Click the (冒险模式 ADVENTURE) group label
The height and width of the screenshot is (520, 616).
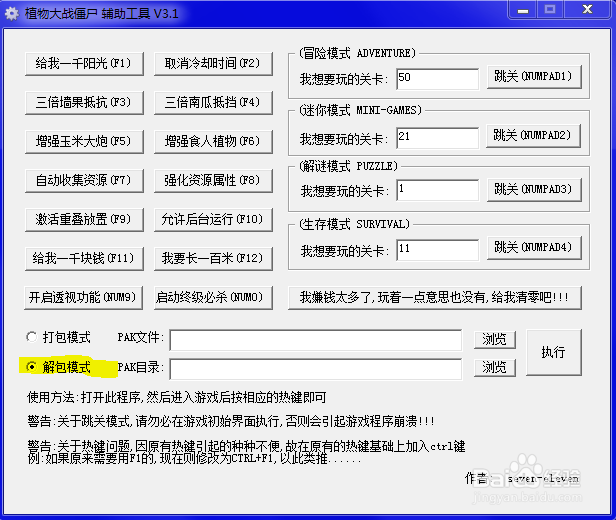coord(357,53)
